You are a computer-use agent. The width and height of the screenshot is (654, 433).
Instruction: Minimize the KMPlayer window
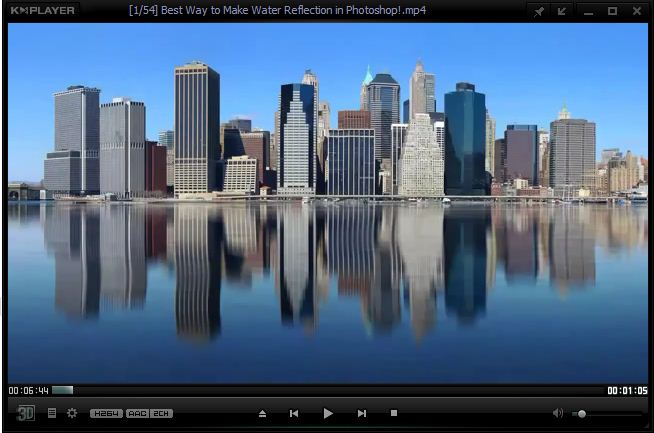(x=588, y=12)
